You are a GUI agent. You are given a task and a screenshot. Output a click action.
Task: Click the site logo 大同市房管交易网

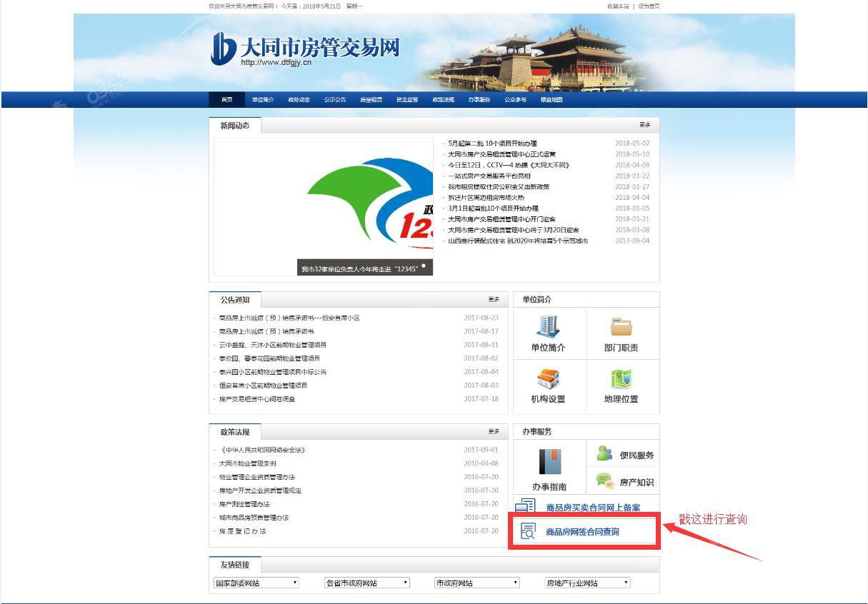coord(305,49)
